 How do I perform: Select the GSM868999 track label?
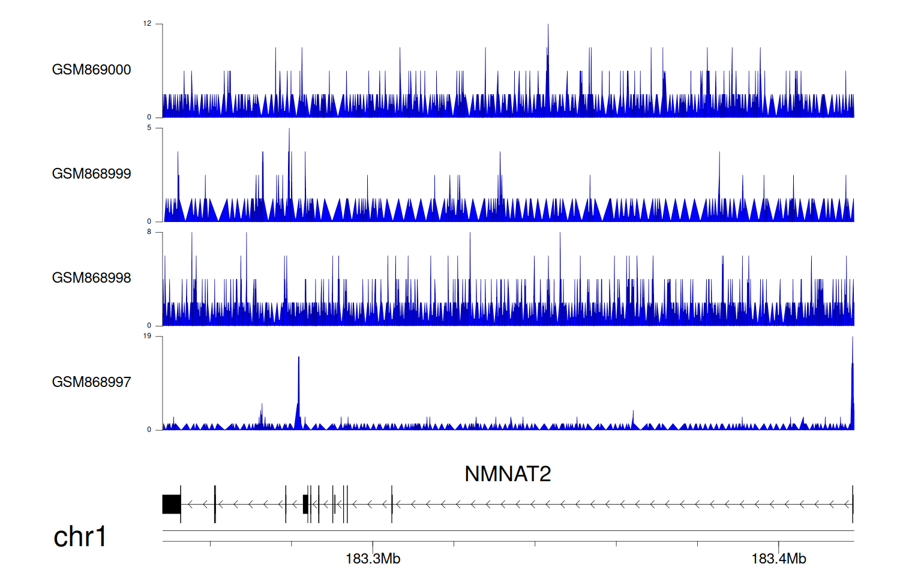click(91, 173)
